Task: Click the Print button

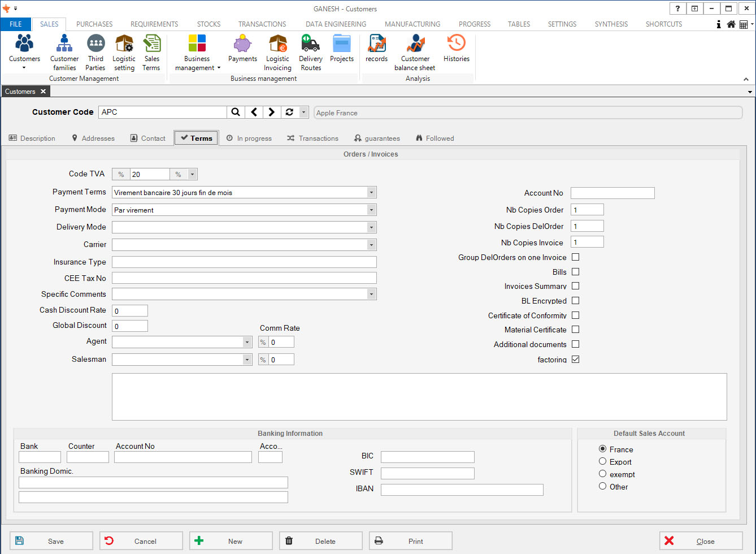Action: click(x=410, y=541)
